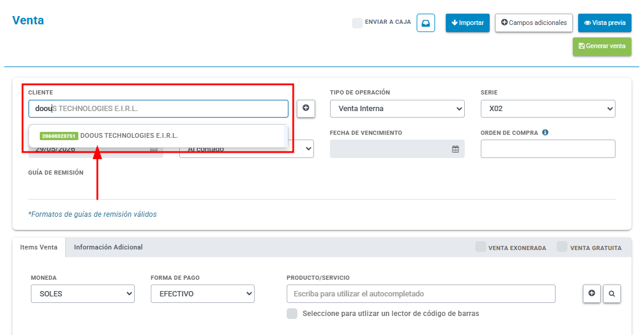Enable the Enviar a Caja checkbox
644x335 pixels.
pos(357,23)
